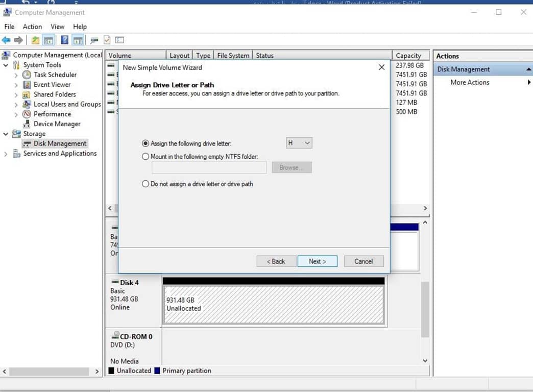This screenshot has width=533, height=392.
Task: Choose 'Mount in the following empty NTFS folder'
Action: point(146,157)
